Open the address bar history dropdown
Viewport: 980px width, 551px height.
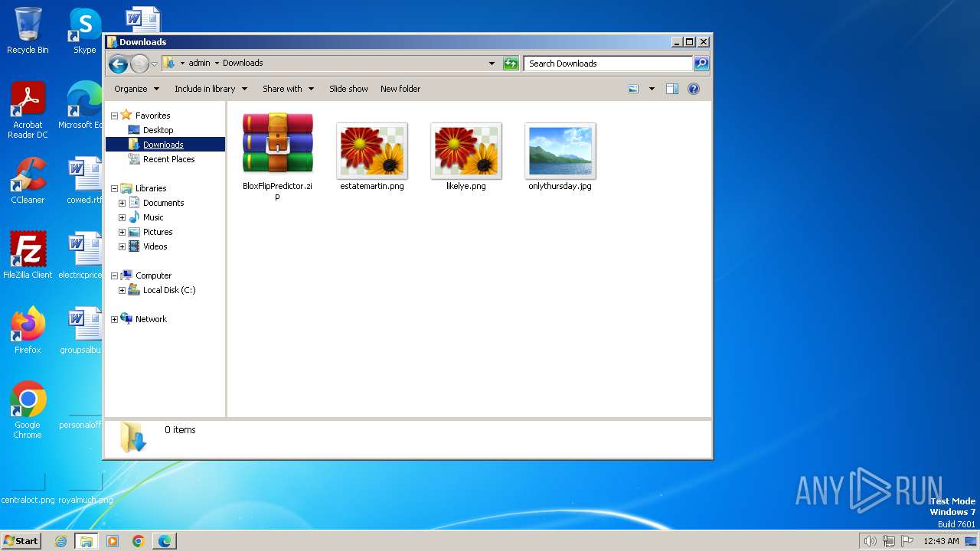492,64
